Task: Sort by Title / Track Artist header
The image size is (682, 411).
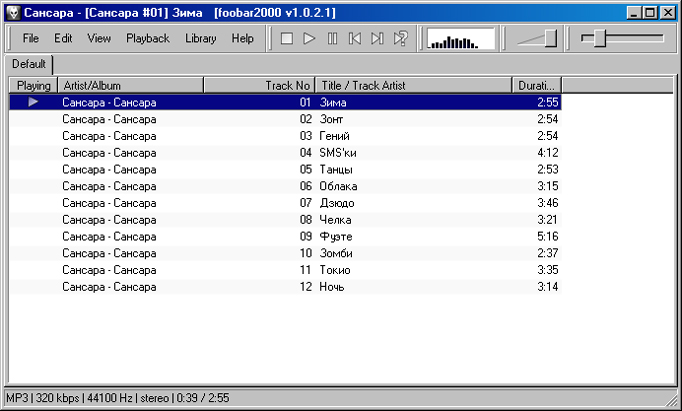Action: click(414, 86)
